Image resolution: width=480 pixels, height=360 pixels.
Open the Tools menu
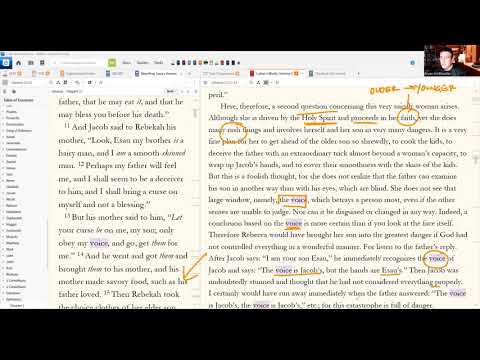(158, 63)
